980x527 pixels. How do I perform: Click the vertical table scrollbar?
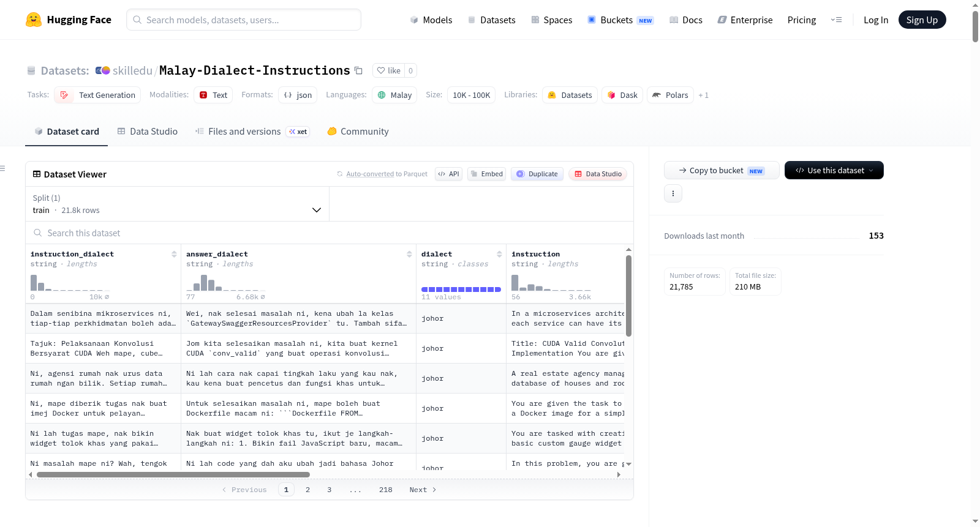pyautogui.click(x=628, y=296)
